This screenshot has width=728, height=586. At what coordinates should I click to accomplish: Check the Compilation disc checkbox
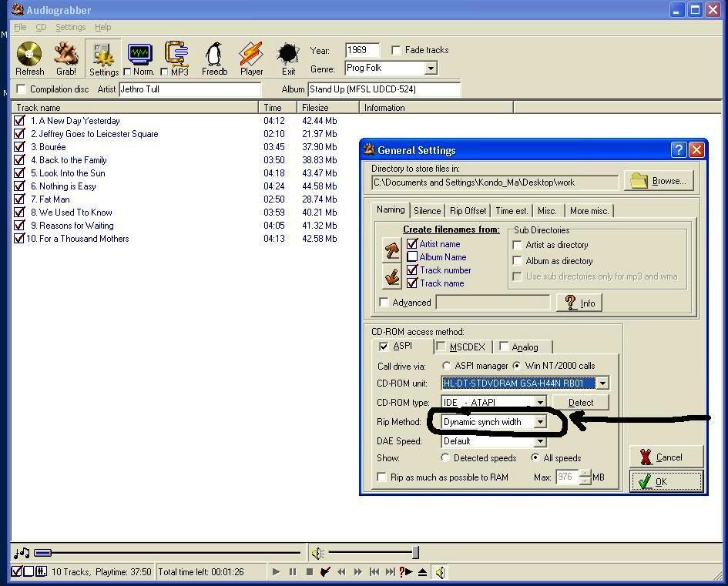coord(21,89)
